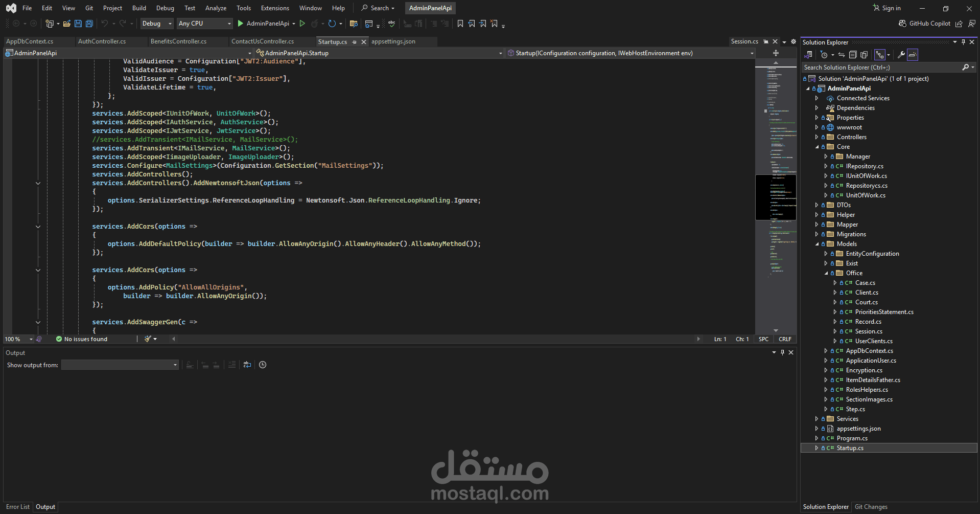Open the Error List panel tab
The height and width of the screenshot is (514, 980).
point(18,507)
